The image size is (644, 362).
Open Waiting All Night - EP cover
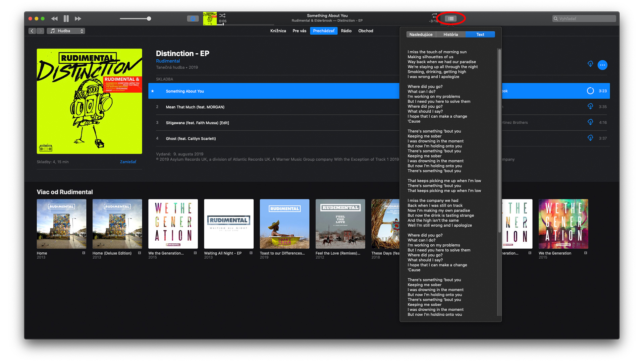229,224
